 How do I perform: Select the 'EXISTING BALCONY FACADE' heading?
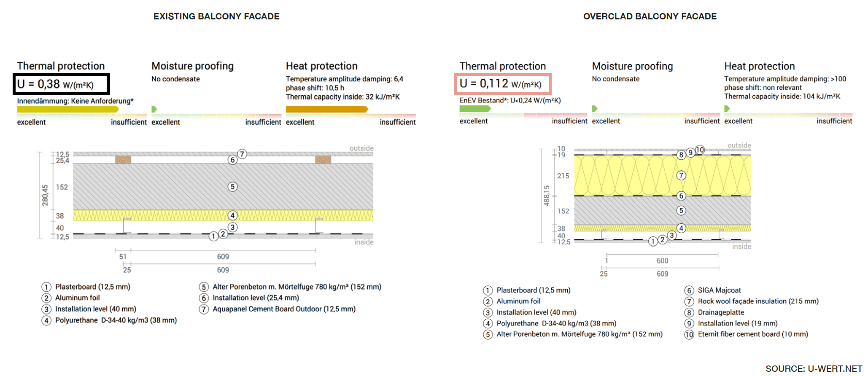click(216, 16)
